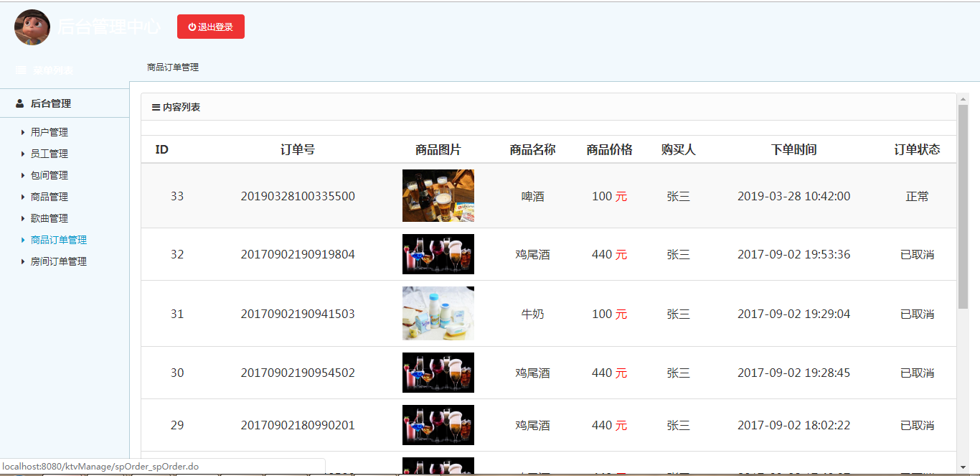
Task: Expand the arrow beside 用户管理
Action: (23, 132)
